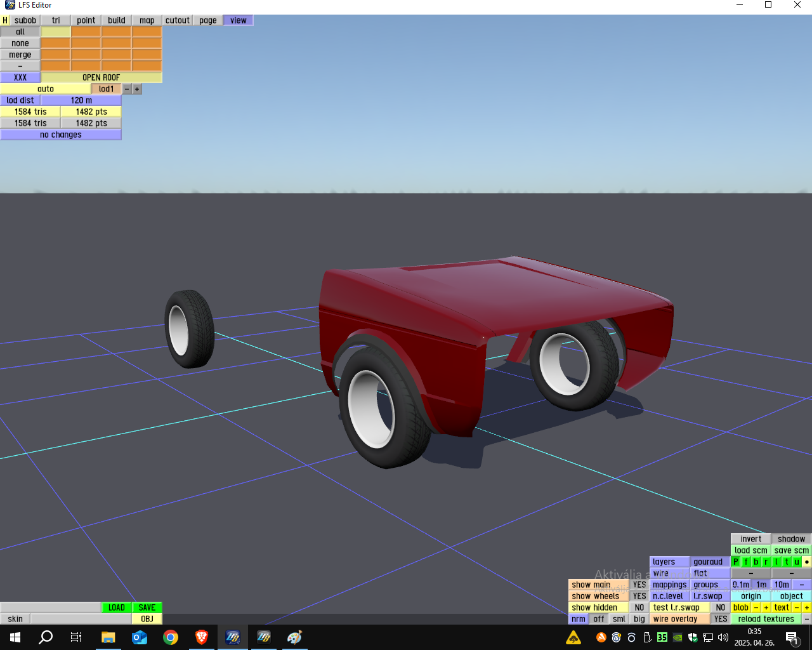The height and width of the screenshot is (650, 812).
Task: Click the origin button
Action: point(751,596)
